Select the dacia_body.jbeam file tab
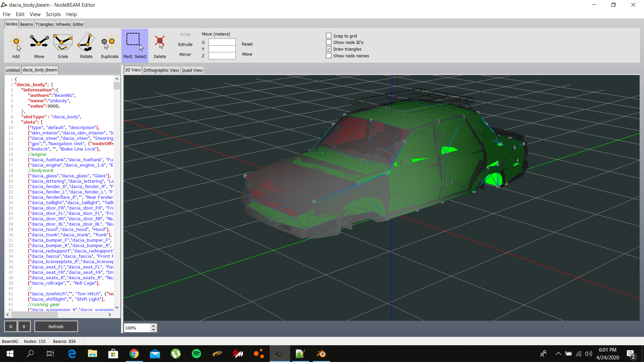 (x=40, y=70)
